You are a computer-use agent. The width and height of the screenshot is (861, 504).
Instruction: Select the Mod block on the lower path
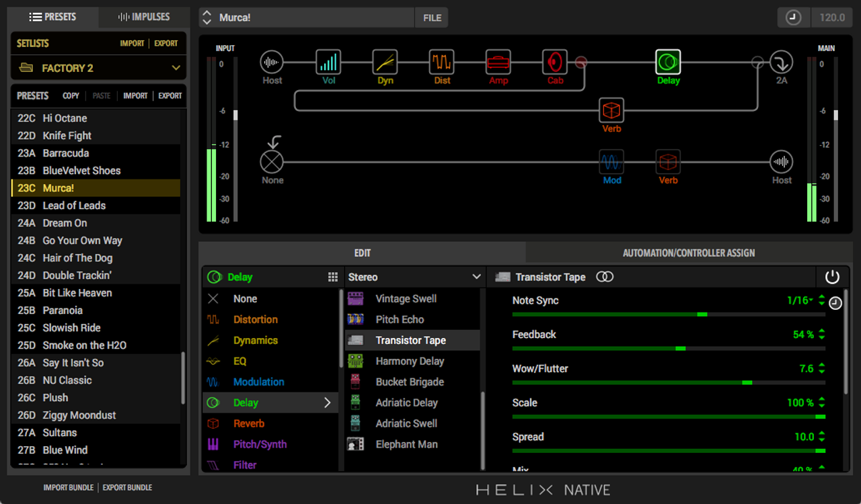pos(611,162)
